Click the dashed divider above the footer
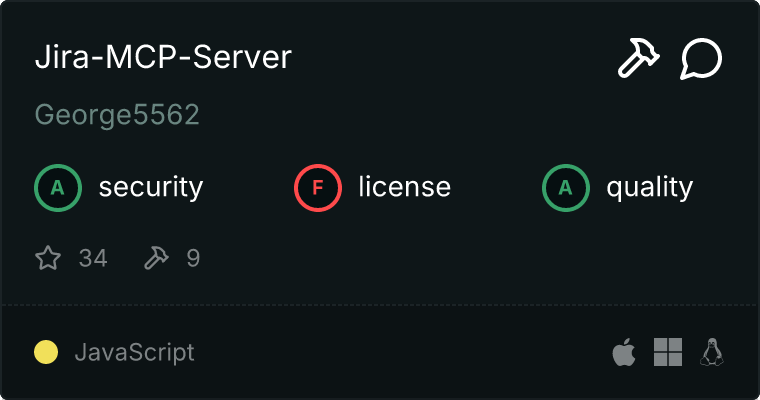The image size is (760, 400). 380,304
